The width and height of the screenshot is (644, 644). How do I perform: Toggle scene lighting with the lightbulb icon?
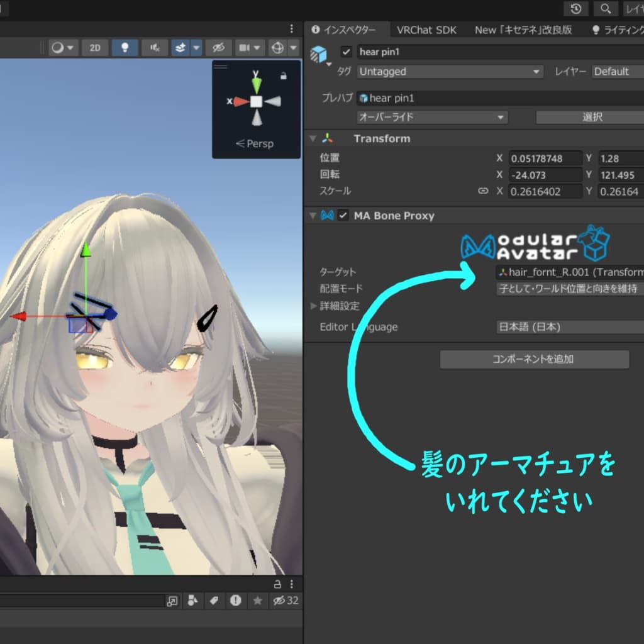coord(125,48)
